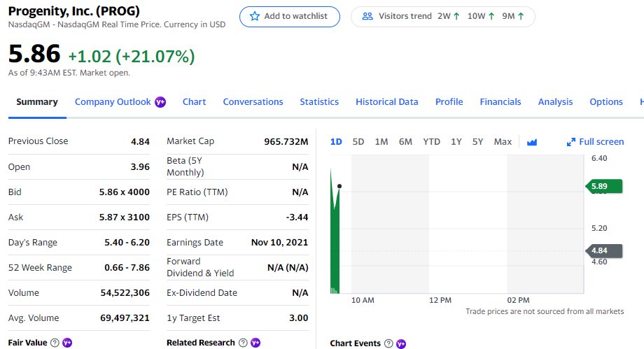644x349 pixels.
Task: Click the Chart Events help question icon
Action: [x=388, y=343]
